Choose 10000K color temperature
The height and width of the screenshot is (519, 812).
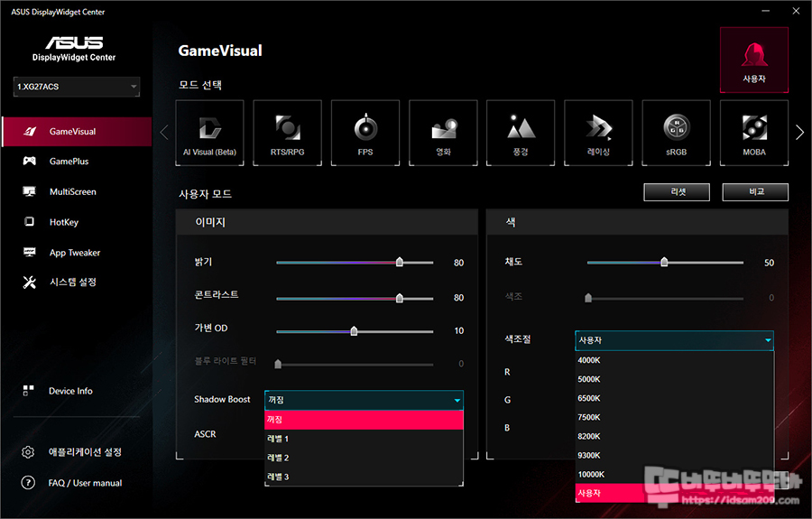click(x=674, y=475)
